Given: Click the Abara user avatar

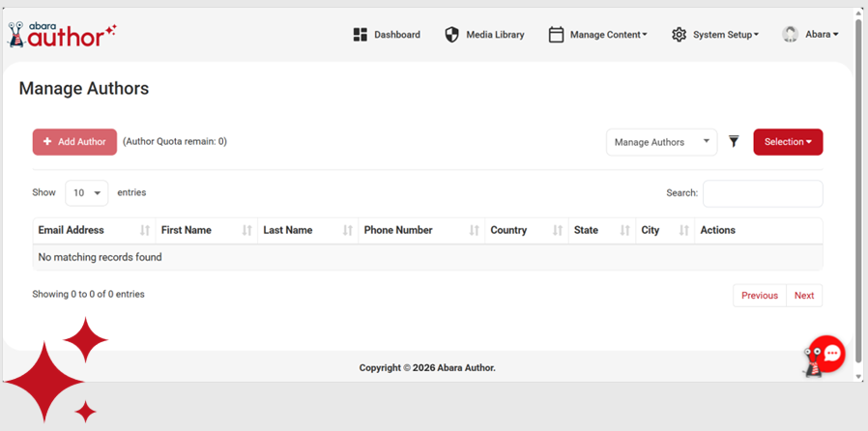Looking at the screenshot, I should coord(790,35).
